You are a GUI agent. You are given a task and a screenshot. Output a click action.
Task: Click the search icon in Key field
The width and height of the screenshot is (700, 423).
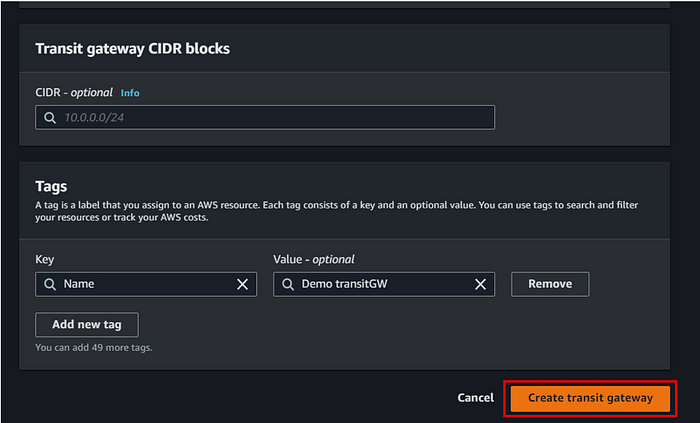(50, 285)
